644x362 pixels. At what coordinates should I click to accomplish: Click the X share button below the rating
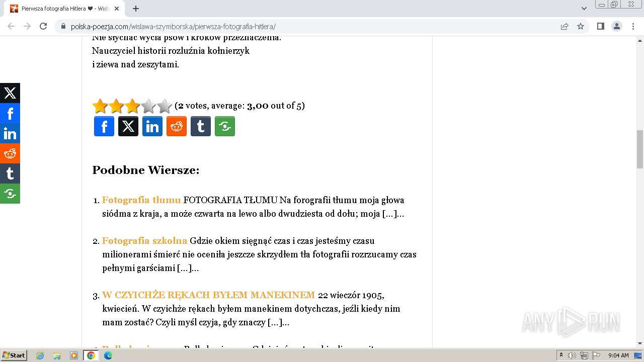point(128,126)
